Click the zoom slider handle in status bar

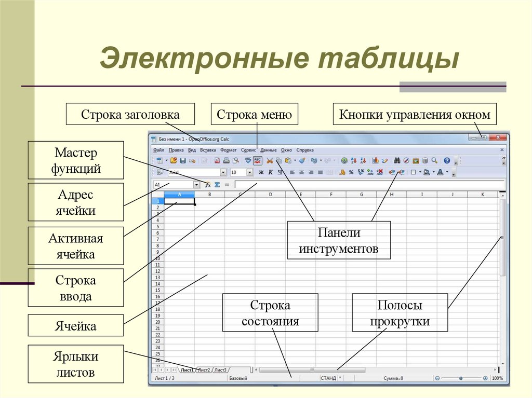point(461,378)
